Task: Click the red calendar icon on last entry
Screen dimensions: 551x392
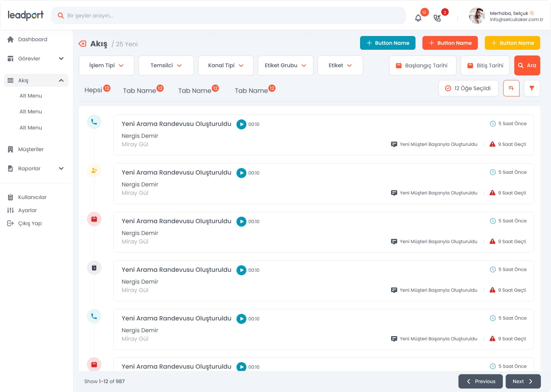Action: pyautogui.click(x=94, y=364)
